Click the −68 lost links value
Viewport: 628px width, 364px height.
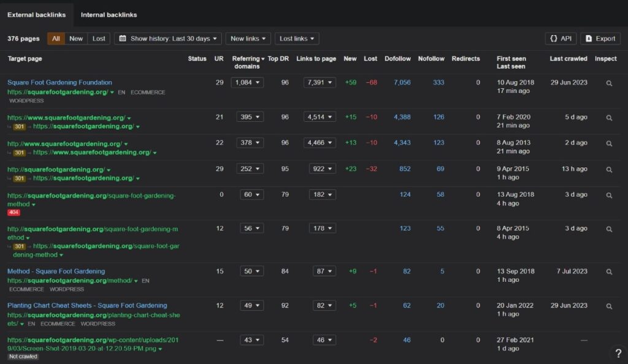coord(371,82)
